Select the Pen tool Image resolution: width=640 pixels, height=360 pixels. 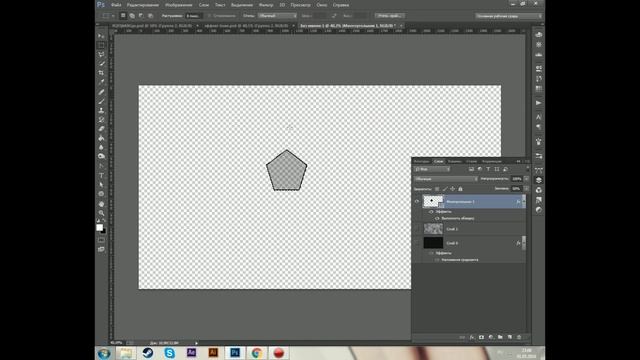tap(101, 166)
